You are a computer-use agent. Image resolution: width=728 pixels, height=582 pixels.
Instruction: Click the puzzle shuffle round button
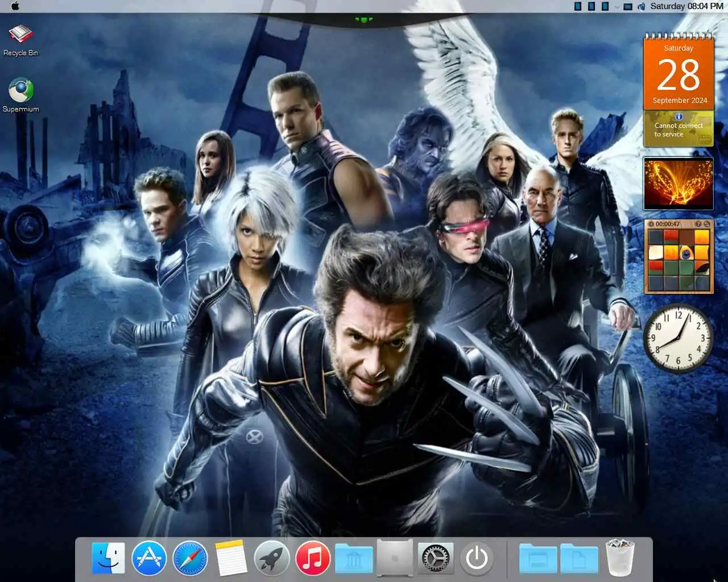tap(707, 225)
